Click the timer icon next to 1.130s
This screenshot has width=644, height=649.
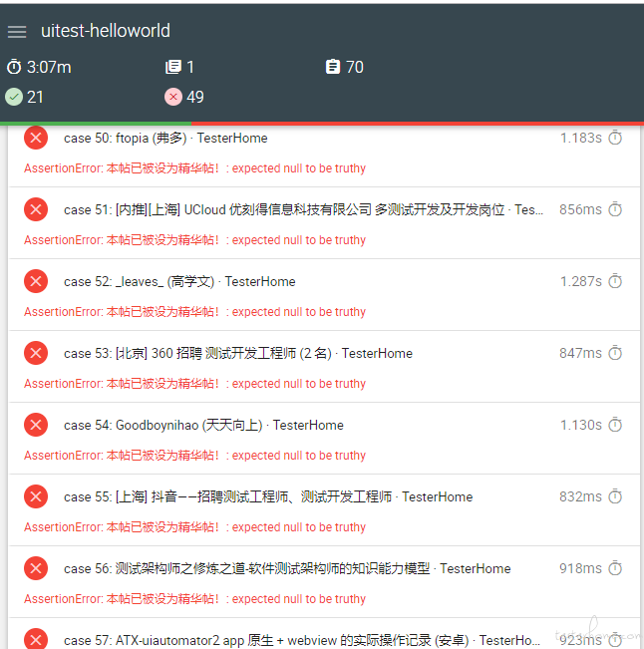point(615,425)
